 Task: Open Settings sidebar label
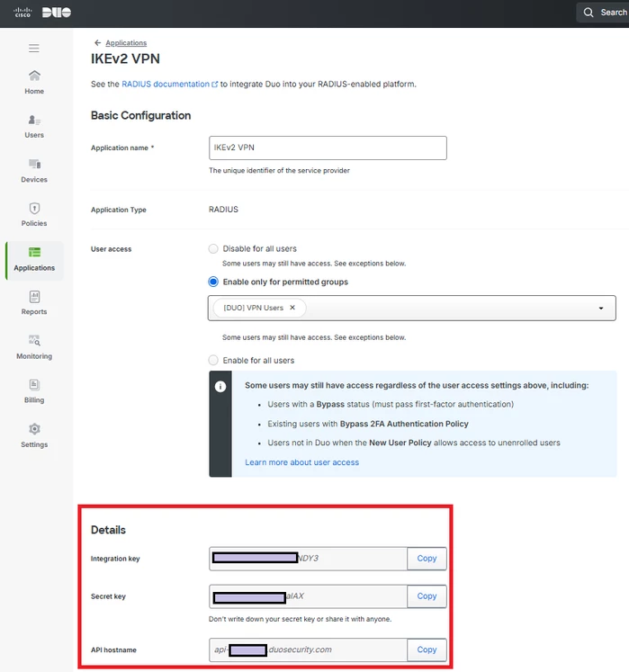point(34,444)
